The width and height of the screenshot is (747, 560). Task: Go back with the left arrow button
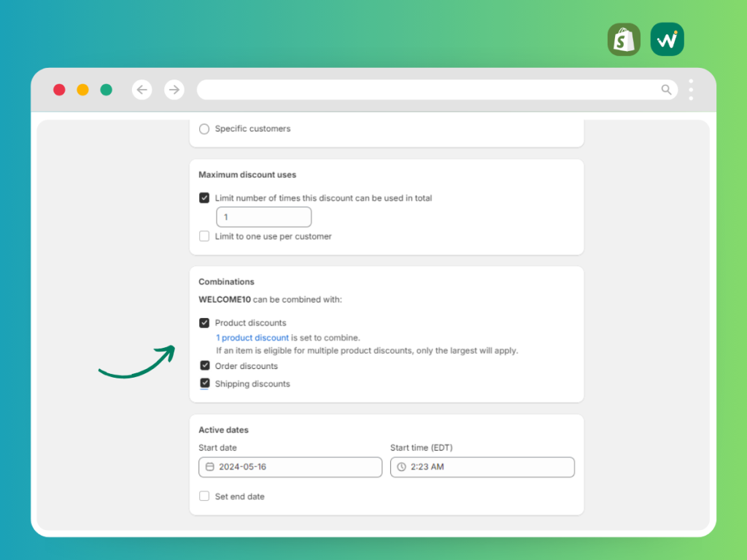(x=142, y=90)
